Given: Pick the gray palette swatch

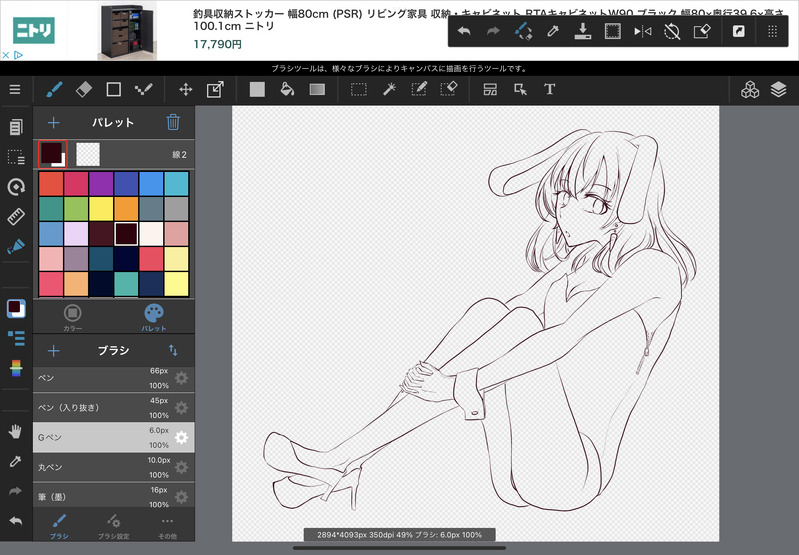Looking at the screenshot, I should (x=176, y=209).
